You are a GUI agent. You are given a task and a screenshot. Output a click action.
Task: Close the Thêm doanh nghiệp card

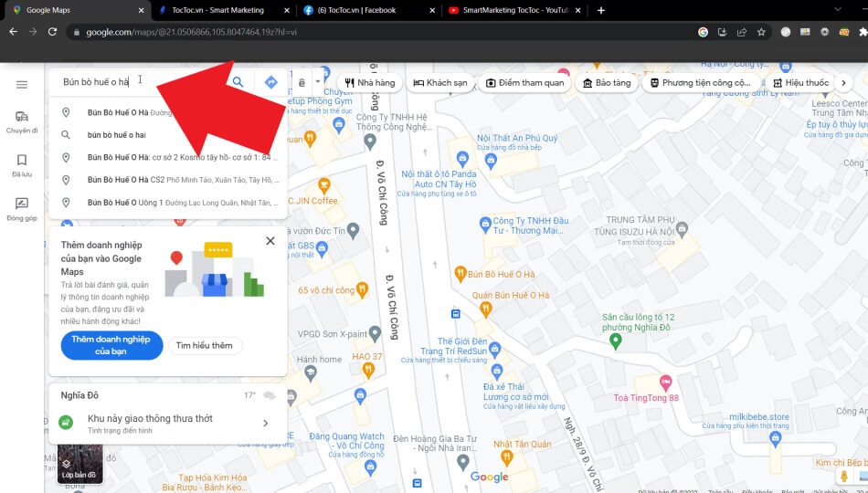click(270, 241)
